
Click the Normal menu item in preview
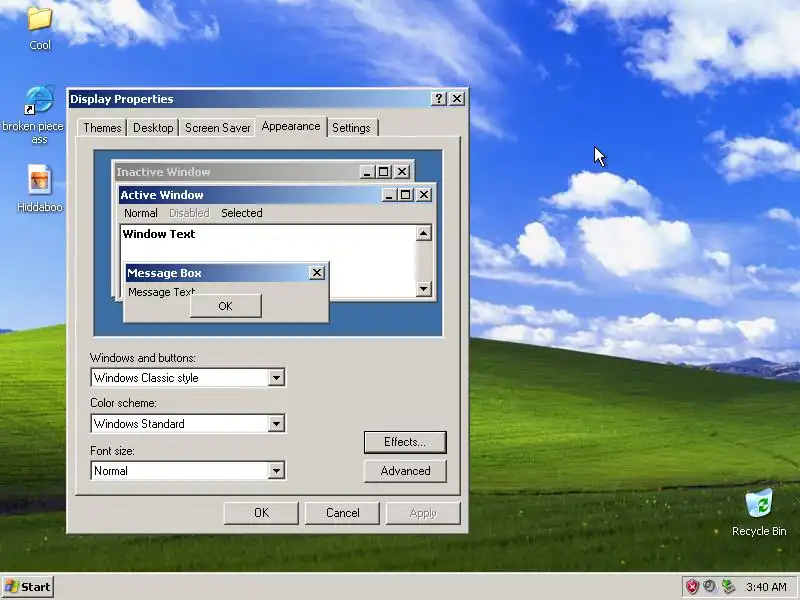(141, 213)
